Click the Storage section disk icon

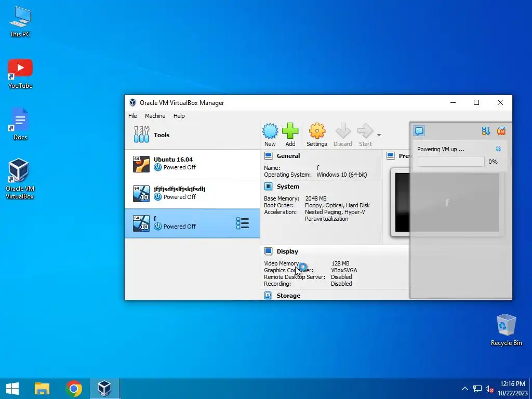[x=268, y=296]
